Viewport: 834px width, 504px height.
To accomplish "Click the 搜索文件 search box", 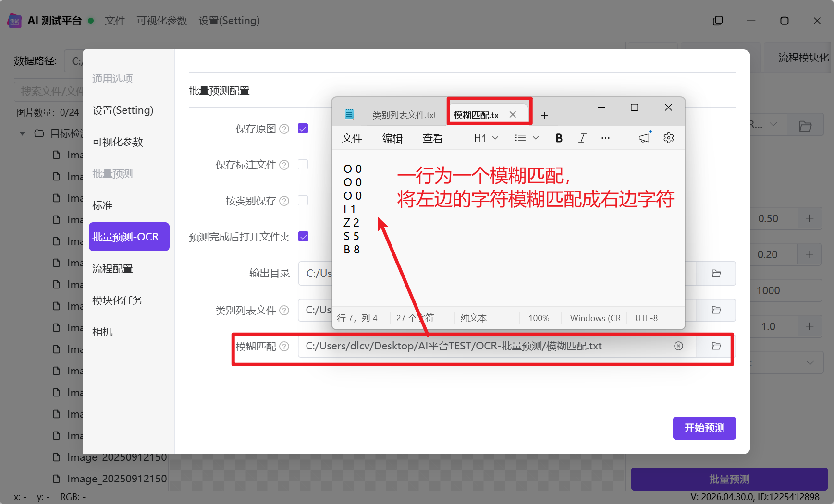I will pos(49,91).
